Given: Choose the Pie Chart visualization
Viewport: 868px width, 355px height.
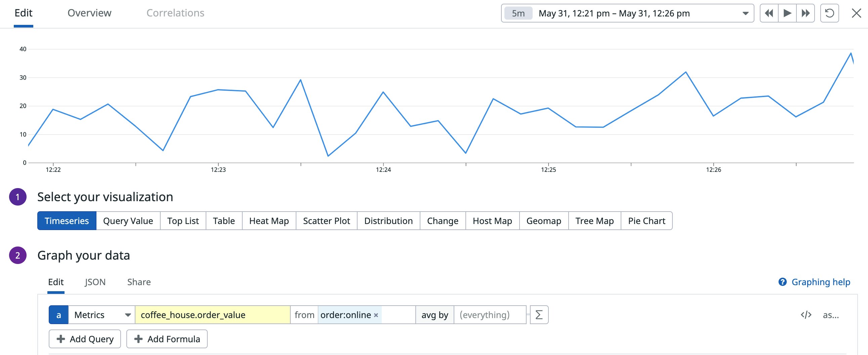Looking at the screenshot, I should pos(646,221).
